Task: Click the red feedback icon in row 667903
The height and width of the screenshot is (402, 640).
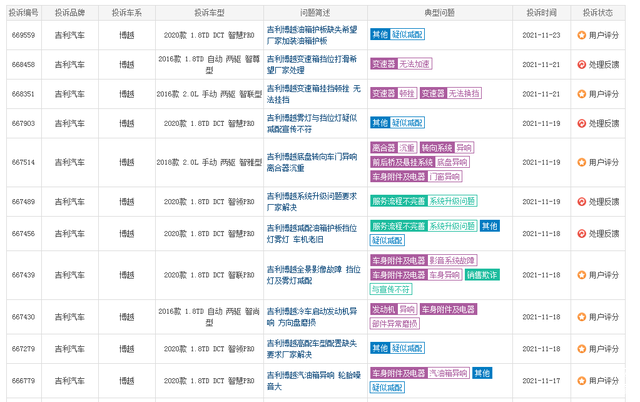Action: tap(582, 124)
